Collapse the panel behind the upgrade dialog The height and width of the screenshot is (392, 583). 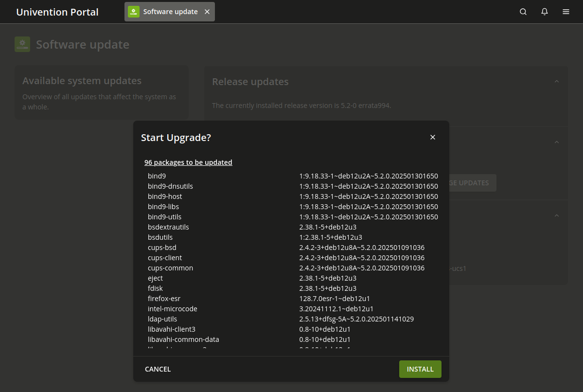[556, 142]
